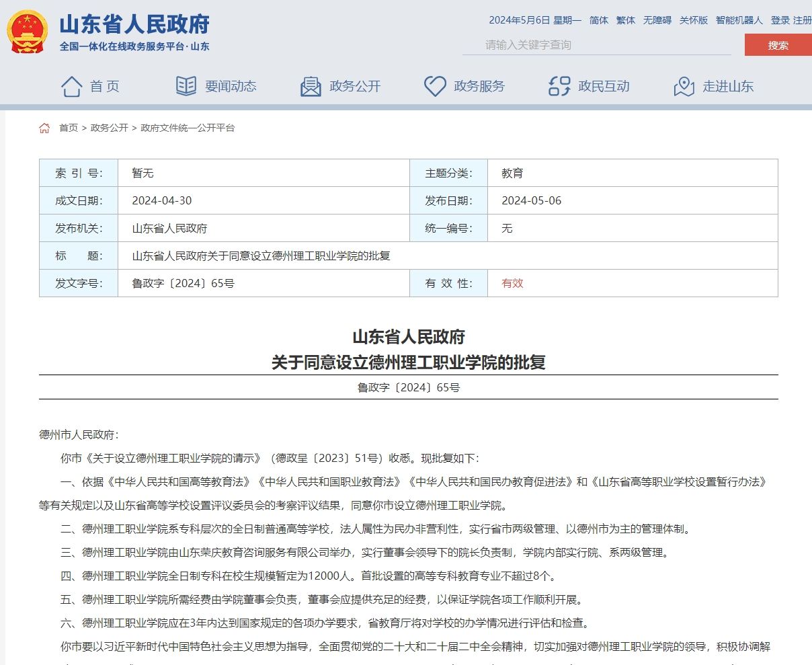Open the 要闻动态 navigation menu
The image size is (812, 665).
pos(231,86)
